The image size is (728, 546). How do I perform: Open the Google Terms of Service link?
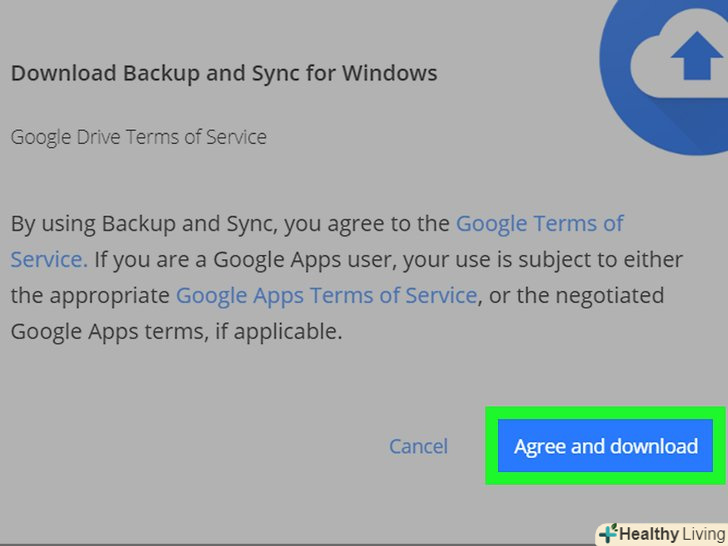click(x=540, y=223)
